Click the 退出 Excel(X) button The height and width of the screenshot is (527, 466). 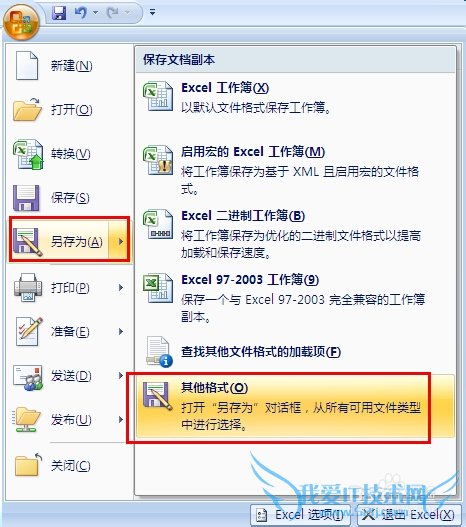pyautogui.click(x=409, y=515)
